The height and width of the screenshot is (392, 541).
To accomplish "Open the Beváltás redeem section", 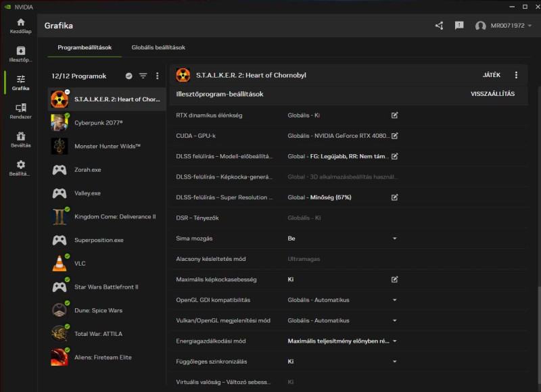I will [x=20, y=139].
